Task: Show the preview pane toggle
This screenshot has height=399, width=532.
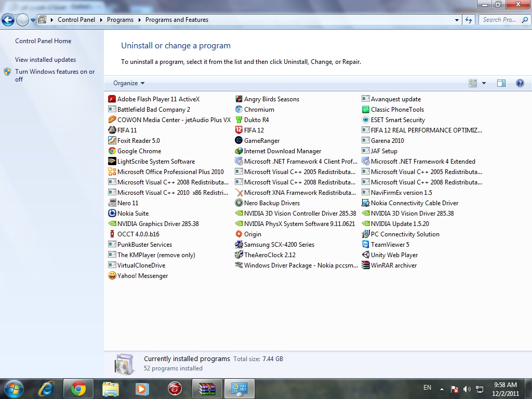Action: click(501, 83)
